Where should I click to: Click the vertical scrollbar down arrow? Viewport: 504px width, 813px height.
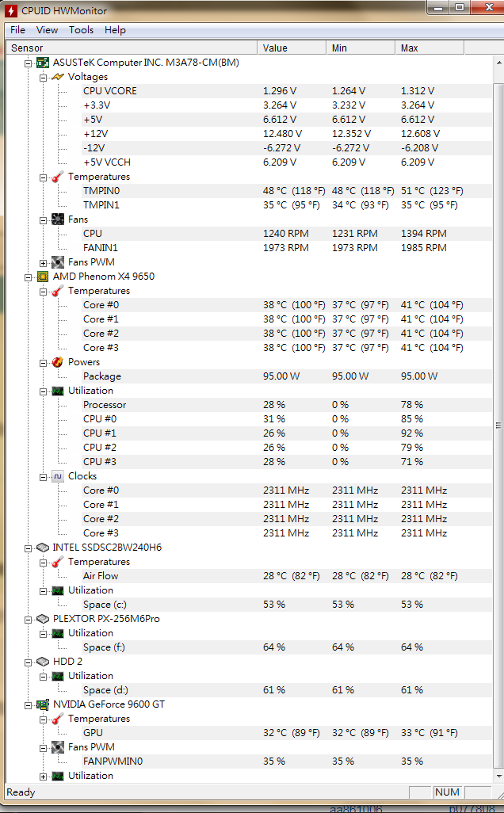pyautogui.click(x=498, y=778)
